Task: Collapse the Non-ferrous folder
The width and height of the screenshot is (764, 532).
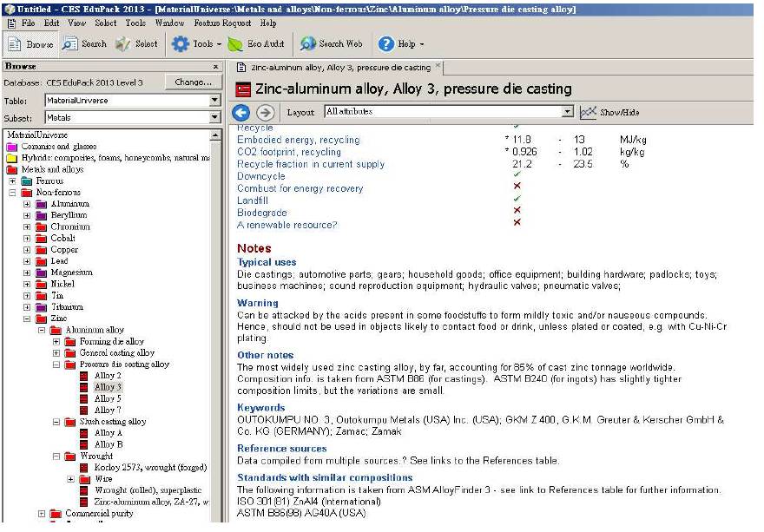Action: 12,193
